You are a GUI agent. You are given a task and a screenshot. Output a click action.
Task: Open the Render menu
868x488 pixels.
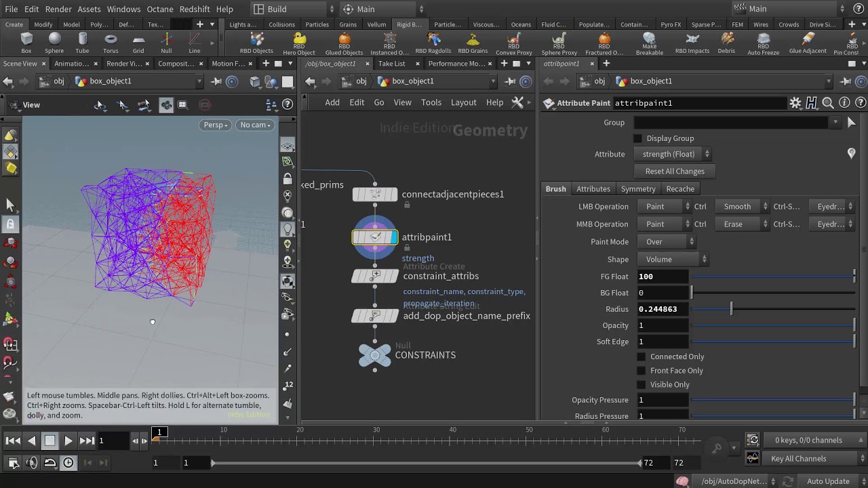[58, 9]
